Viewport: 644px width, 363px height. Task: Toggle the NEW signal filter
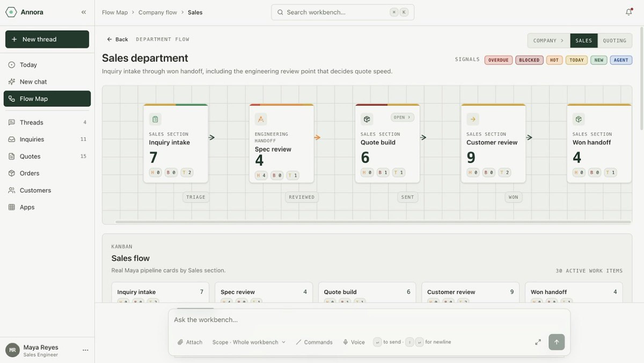point(599,60)
